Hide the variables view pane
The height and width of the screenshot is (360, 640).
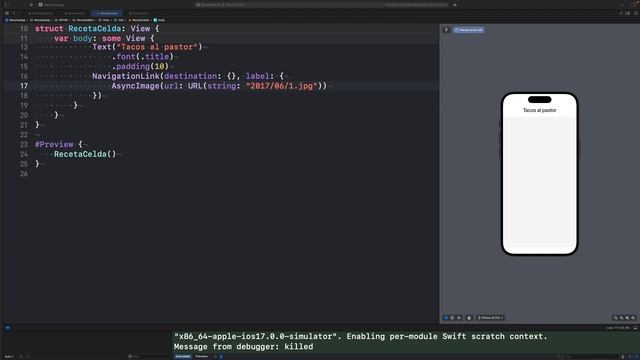click(630, 356)
